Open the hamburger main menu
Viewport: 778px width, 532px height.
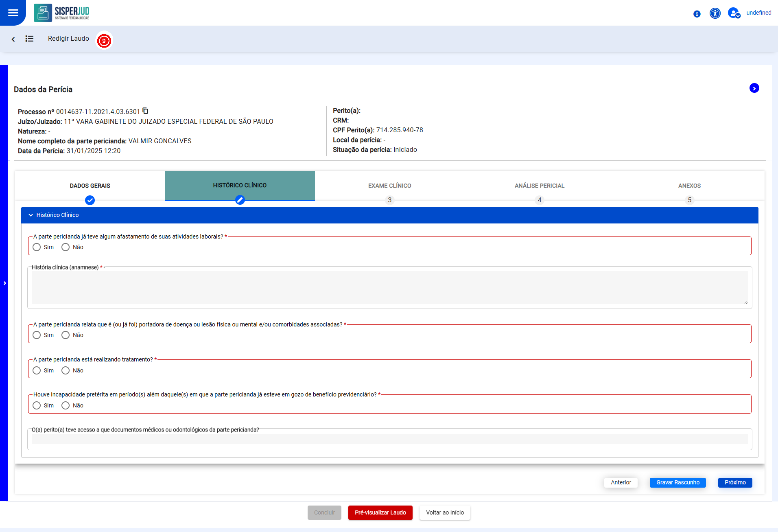click(x=13, y=13)
